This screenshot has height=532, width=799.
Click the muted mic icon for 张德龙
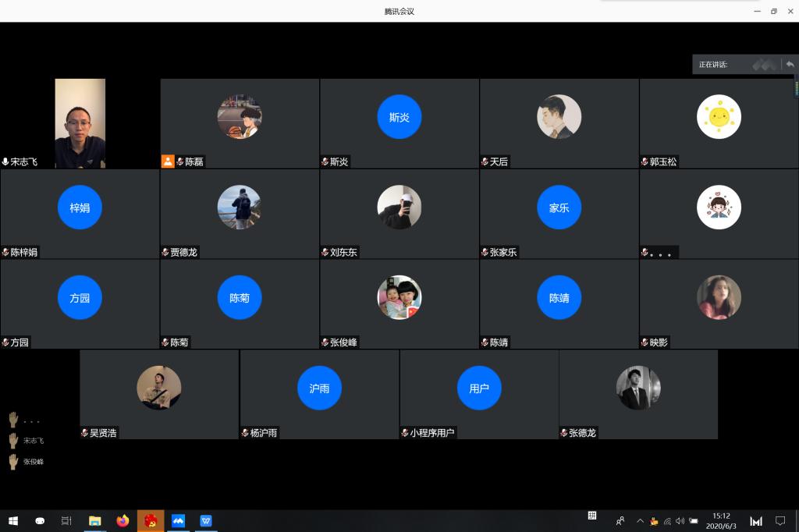point(564,433)
